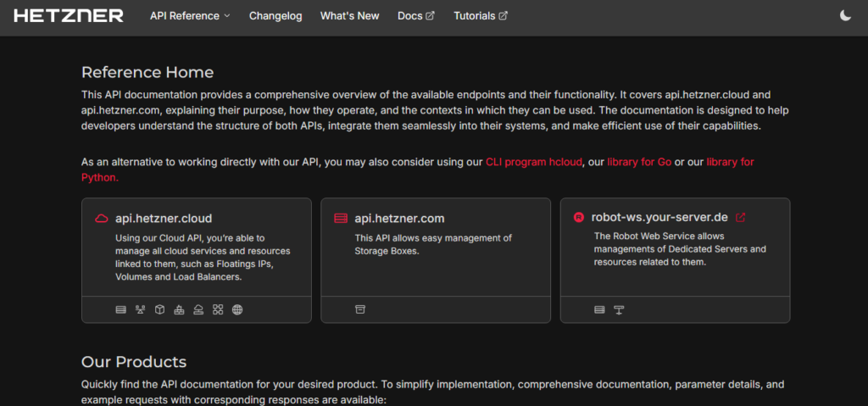Click the Tutorials external-link icon
The height and width of the screenshot is (406, 868).
click(x=503, y=16)
